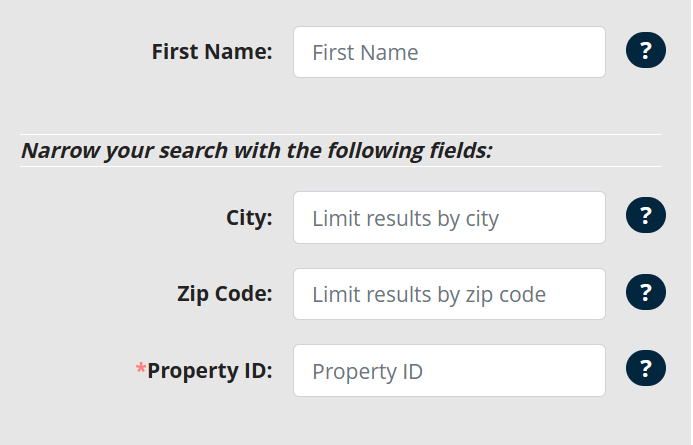
Task: Open the City field help tooltip icon
Action: coord(645,215)
